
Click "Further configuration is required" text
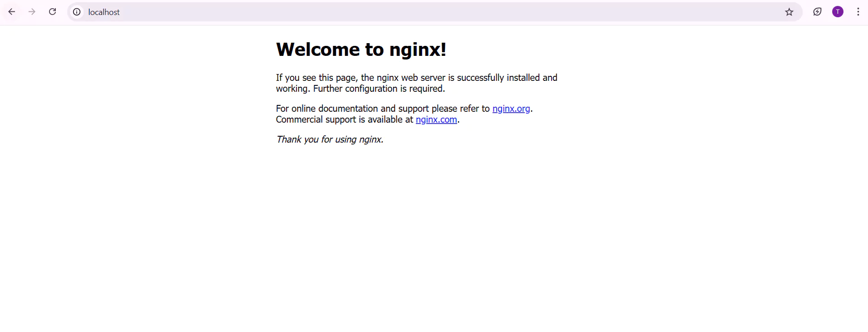tap(379, 89)
